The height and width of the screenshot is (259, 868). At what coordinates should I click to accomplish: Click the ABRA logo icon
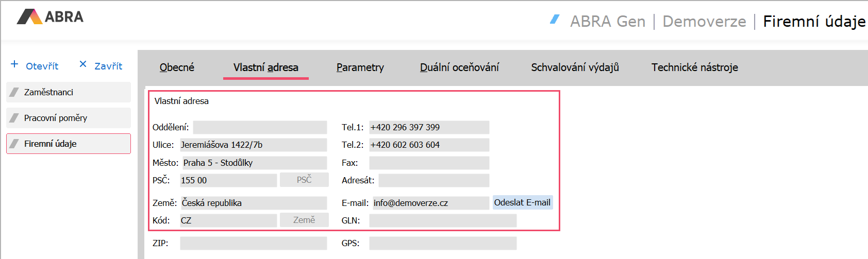[29, 17]
